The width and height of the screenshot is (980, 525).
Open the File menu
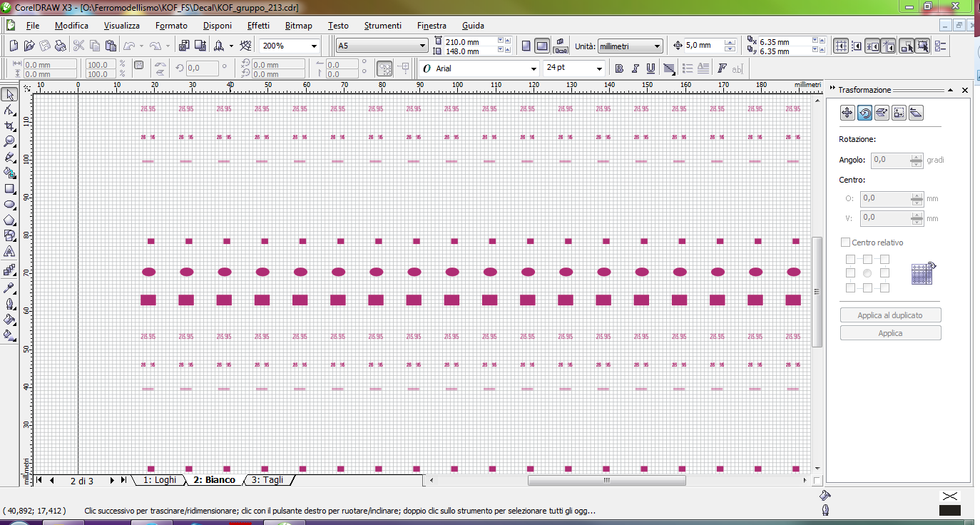(33, 25)
